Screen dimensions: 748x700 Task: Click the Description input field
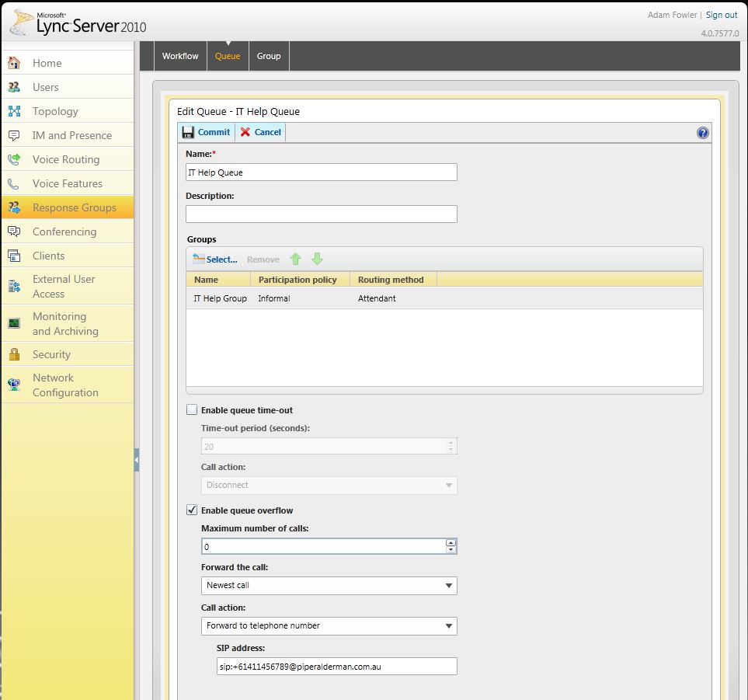click(x=321, y=214)
